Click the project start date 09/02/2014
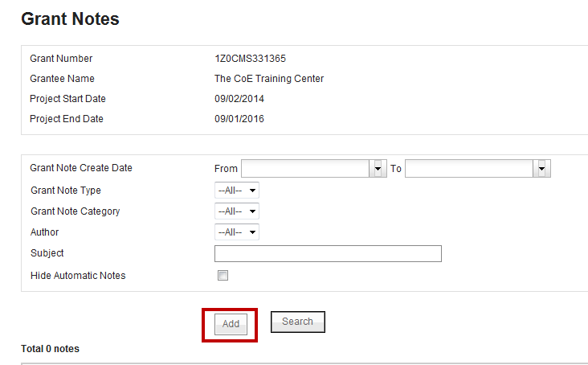588x365 pixels. 239,99
